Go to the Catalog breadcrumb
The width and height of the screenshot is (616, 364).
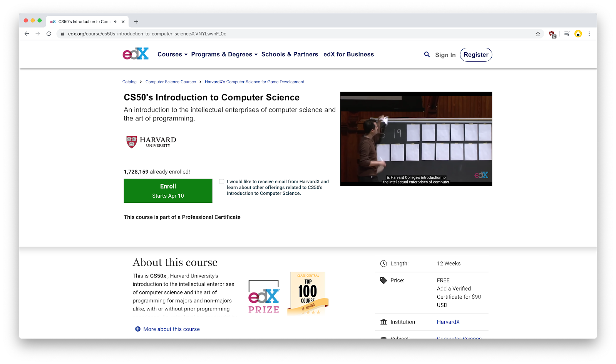coord(129,82)
